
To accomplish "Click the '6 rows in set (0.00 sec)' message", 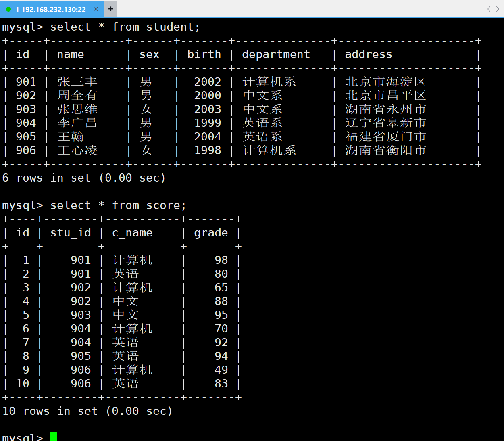I will tap(84, 178).
